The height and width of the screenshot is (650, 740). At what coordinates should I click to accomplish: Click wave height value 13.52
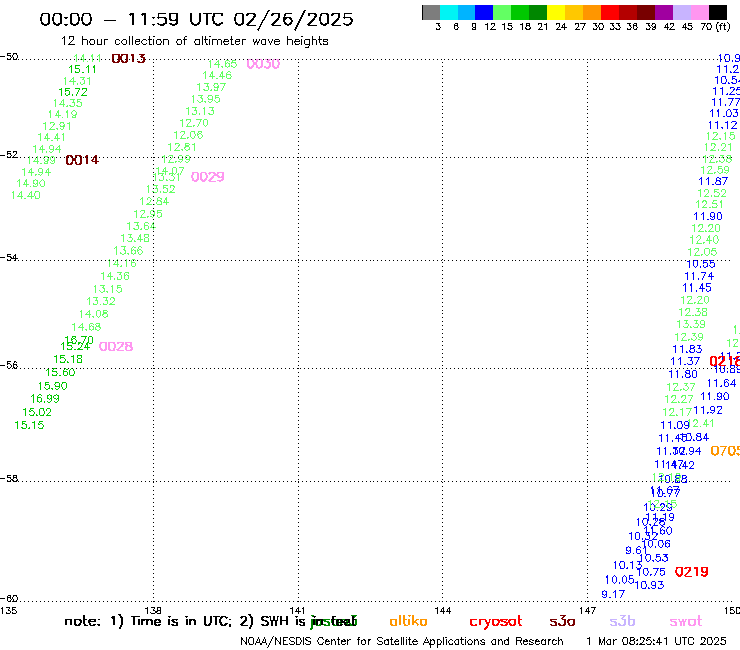point(160,189)
